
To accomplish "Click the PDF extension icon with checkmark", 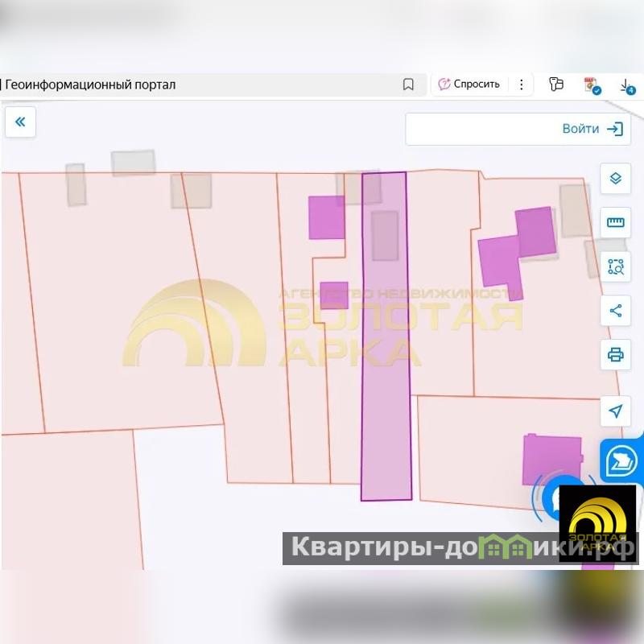I will [592, 85].
